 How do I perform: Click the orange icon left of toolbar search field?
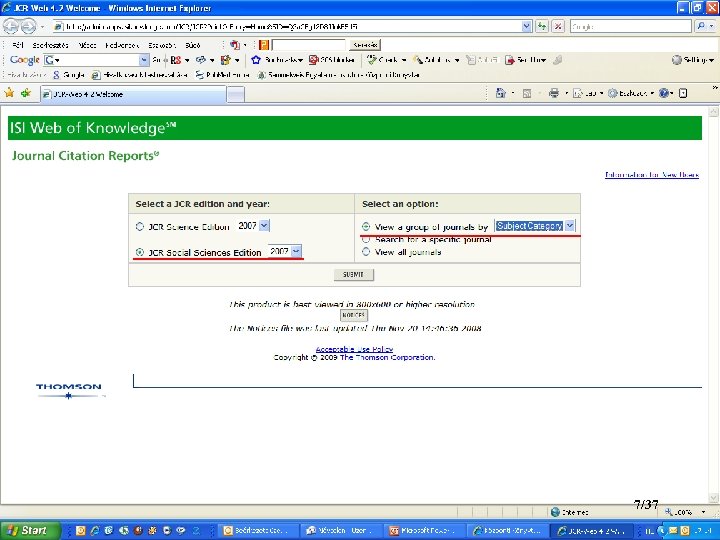point(264,45)
